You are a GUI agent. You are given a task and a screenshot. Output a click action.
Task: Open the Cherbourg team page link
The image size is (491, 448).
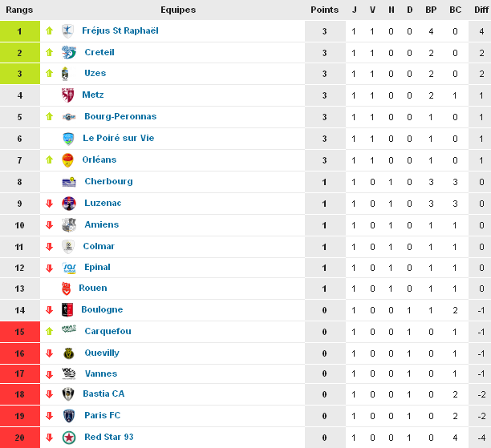click(108, 181)
